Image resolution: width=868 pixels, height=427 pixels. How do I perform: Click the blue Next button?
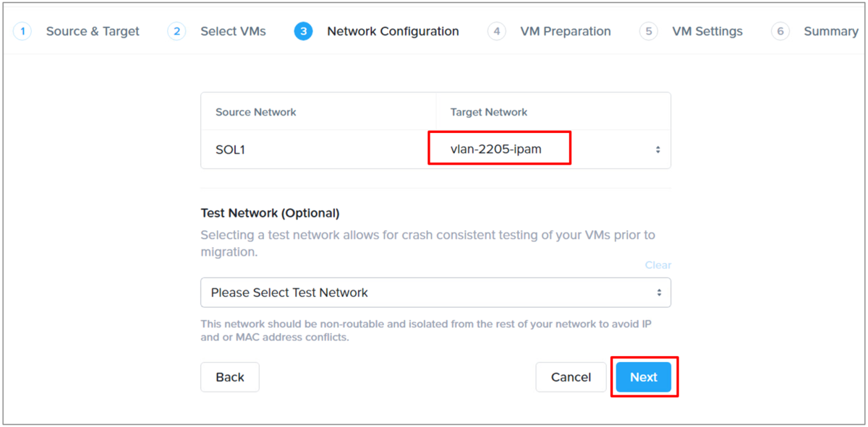644,377
